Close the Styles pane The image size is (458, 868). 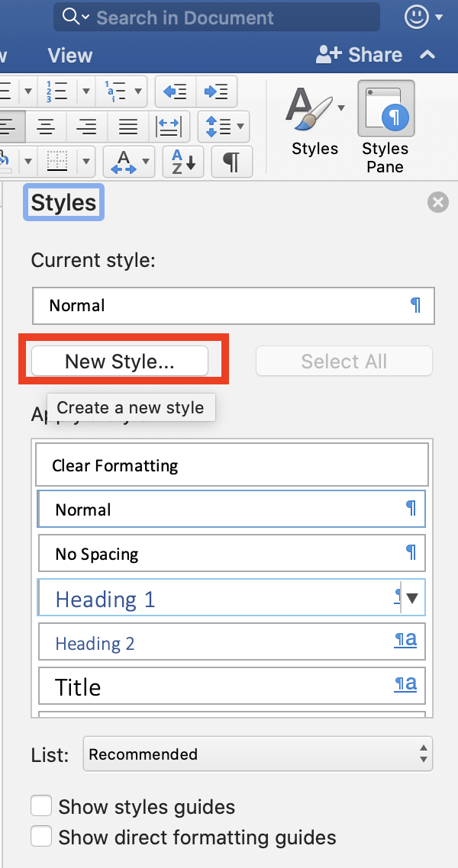(437, 202)
